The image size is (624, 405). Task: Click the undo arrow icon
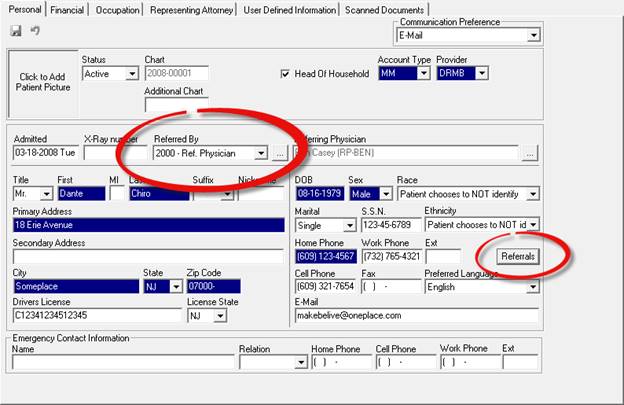pos(34,31)
